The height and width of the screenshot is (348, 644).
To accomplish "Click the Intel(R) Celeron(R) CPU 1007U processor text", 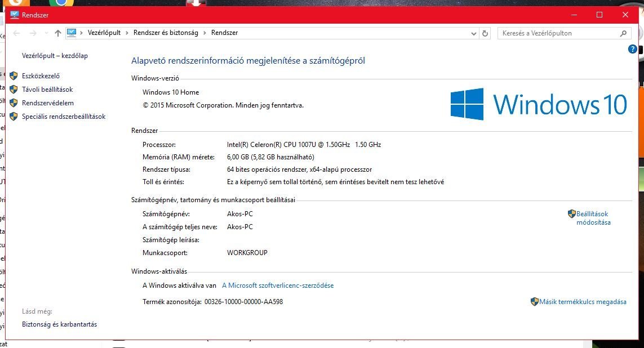I will 304,145.
